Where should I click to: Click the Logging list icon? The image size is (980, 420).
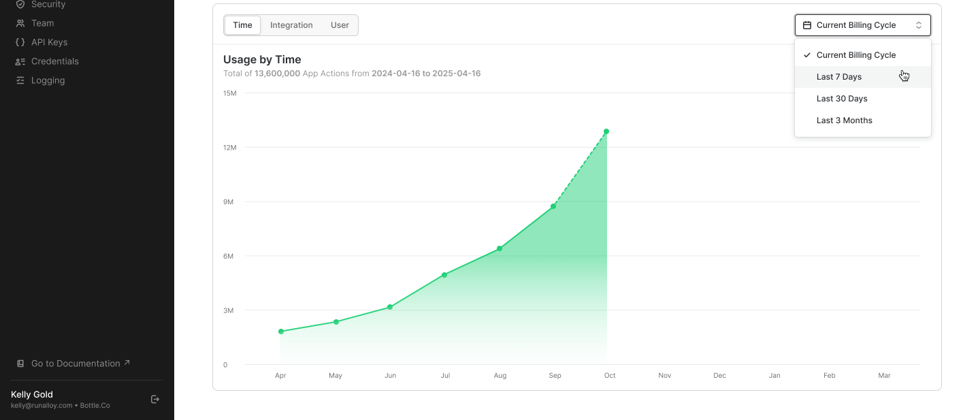[20, 80]
